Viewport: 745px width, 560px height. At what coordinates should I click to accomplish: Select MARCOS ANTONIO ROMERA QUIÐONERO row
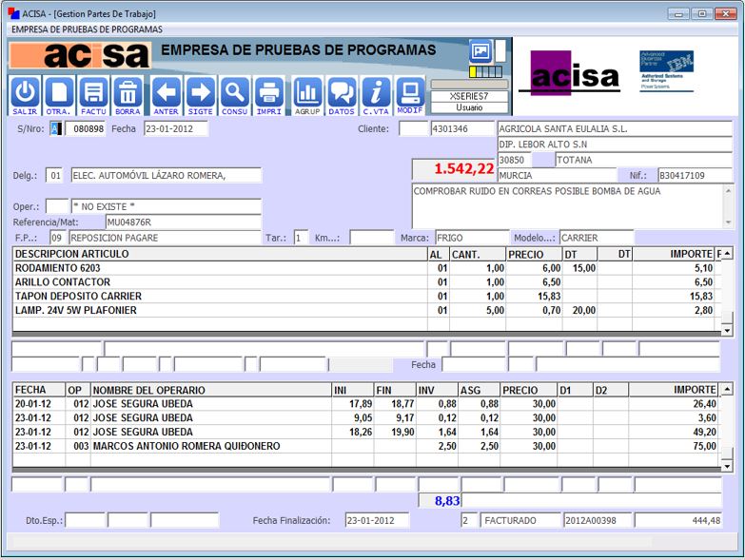[366, 446]
